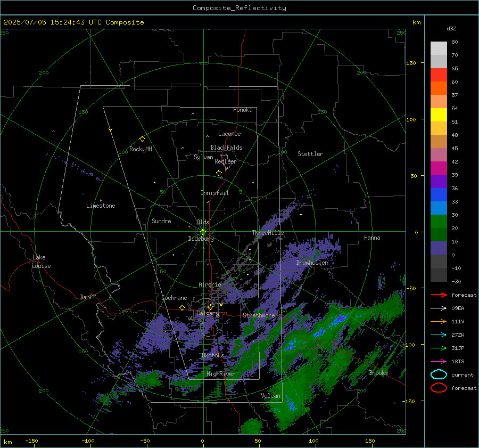Select the 33 dBZ light blue swatch
Image resolution: width=479 pixels, height=448 pixels.
pos(439,208)
